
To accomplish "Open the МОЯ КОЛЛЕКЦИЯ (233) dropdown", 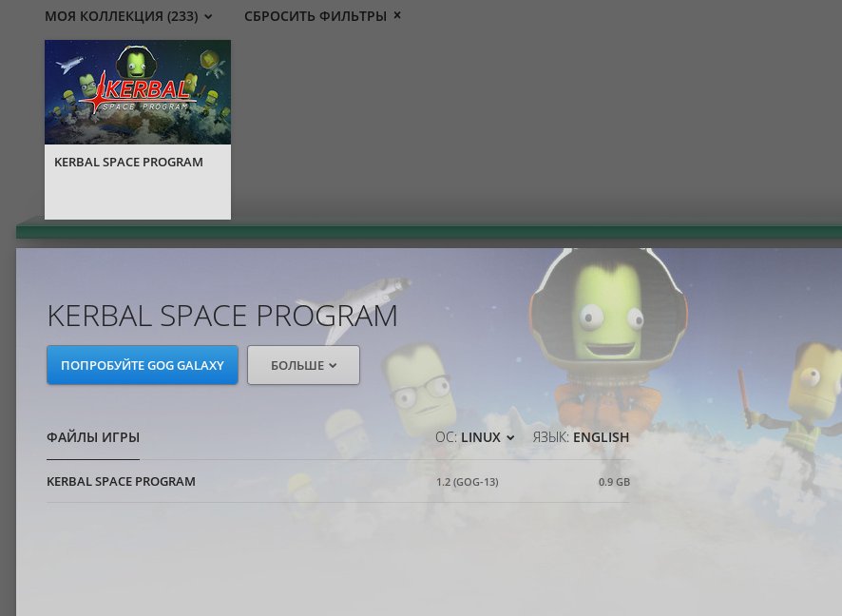I will 128,16.
